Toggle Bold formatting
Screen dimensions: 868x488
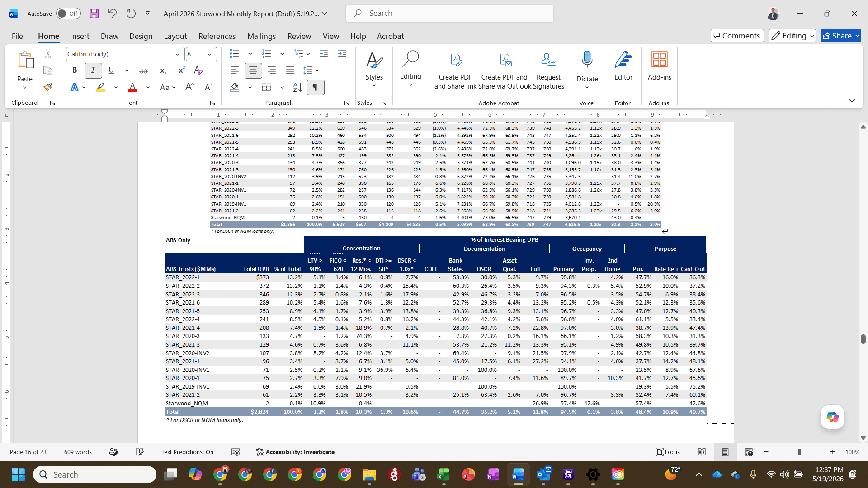(75, 70)
